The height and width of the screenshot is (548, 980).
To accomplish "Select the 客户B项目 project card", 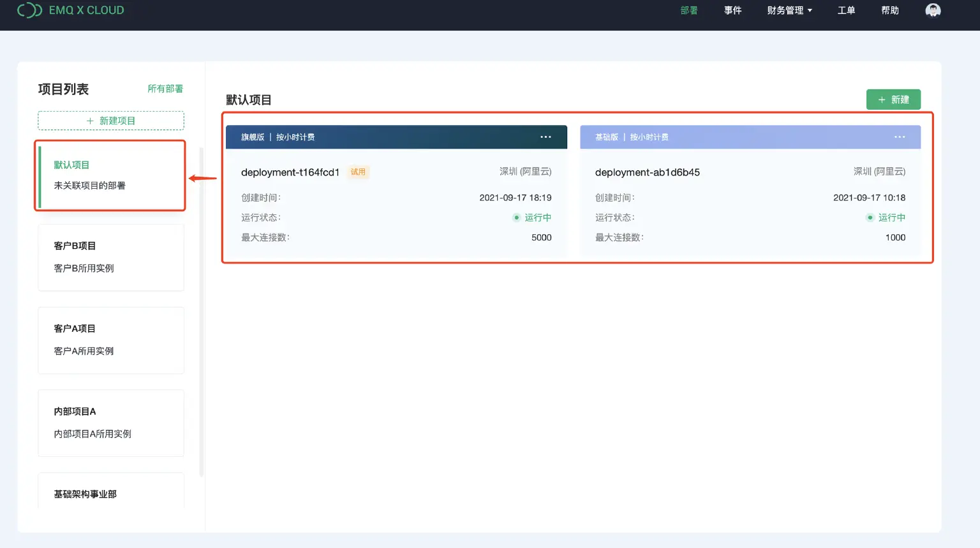I will (x=110, y=257).
